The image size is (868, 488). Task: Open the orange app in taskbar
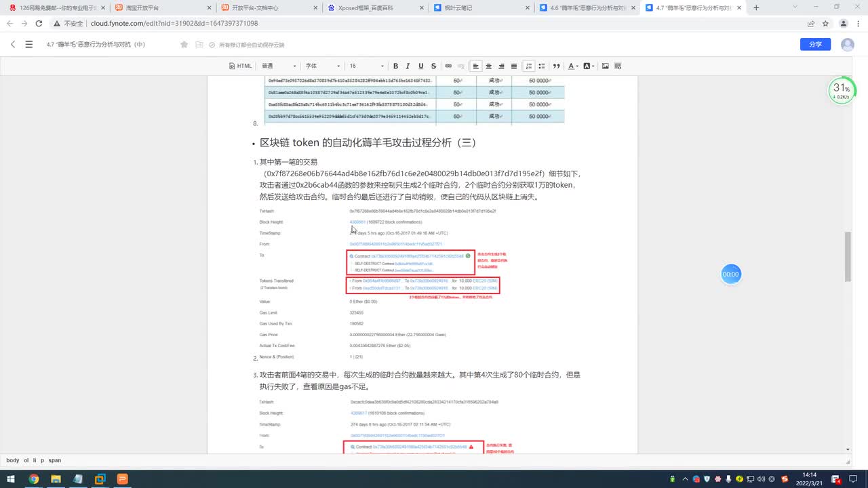coord(123,479)
